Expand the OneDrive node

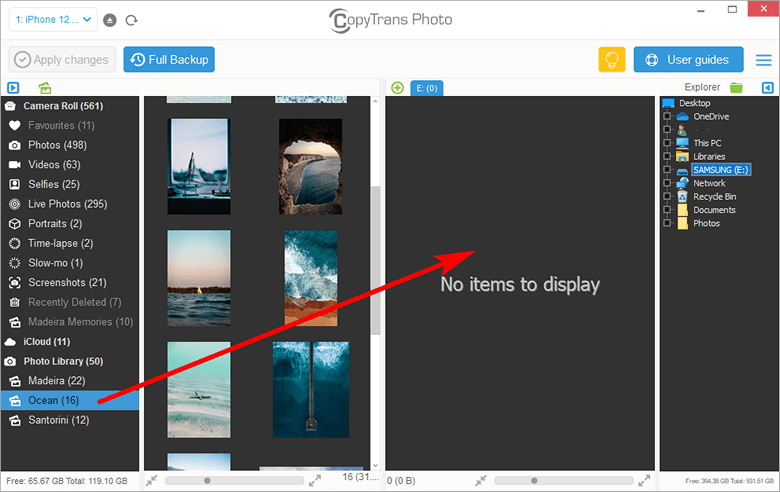pyautogui.click(x=667, y=116)
